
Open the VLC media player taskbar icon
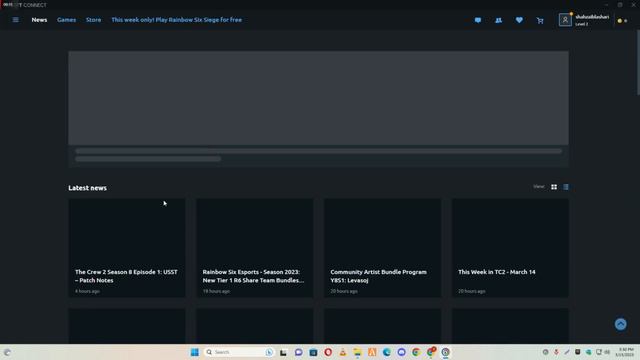pos(342,352)
